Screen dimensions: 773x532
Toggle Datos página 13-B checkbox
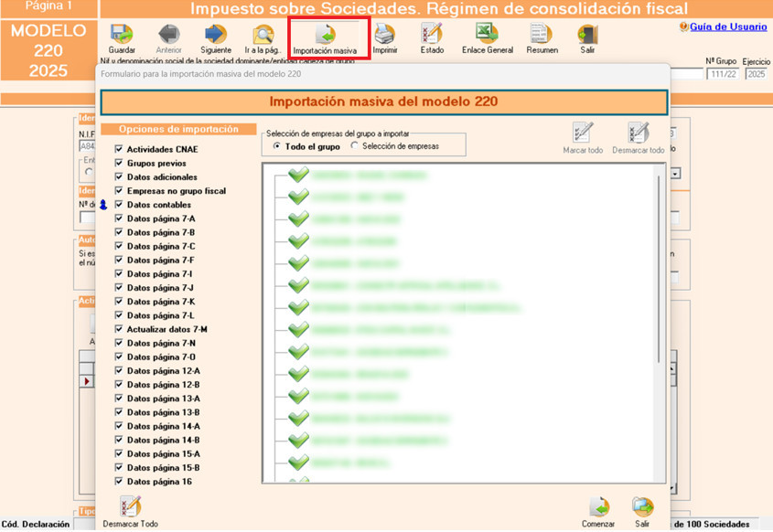click(118, 412)
